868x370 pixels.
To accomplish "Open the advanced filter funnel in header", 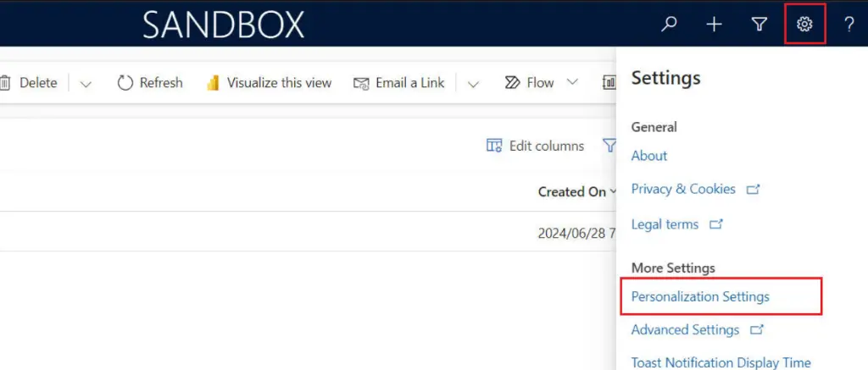I will [x=759, y=25].
